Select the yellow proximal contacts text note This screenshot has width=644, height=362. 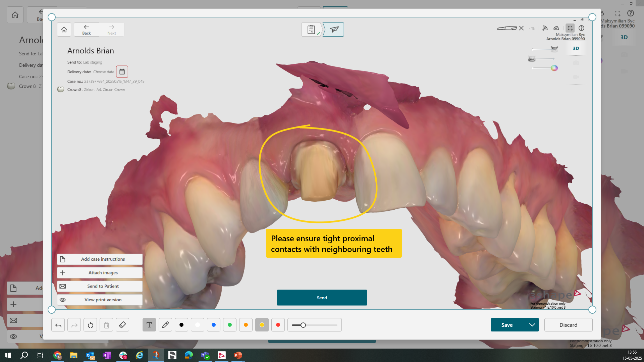tap(334, 244)
